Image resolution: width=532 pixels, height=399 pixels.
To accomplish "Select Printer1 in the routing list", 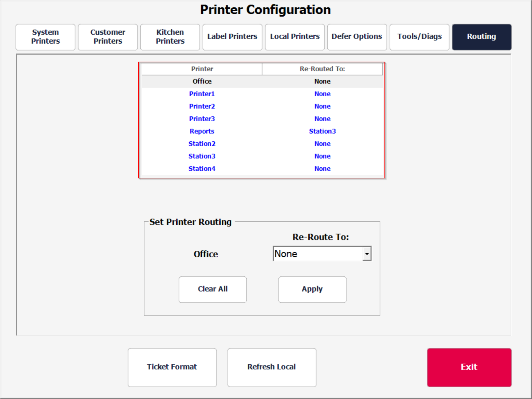I will [202, 94].
